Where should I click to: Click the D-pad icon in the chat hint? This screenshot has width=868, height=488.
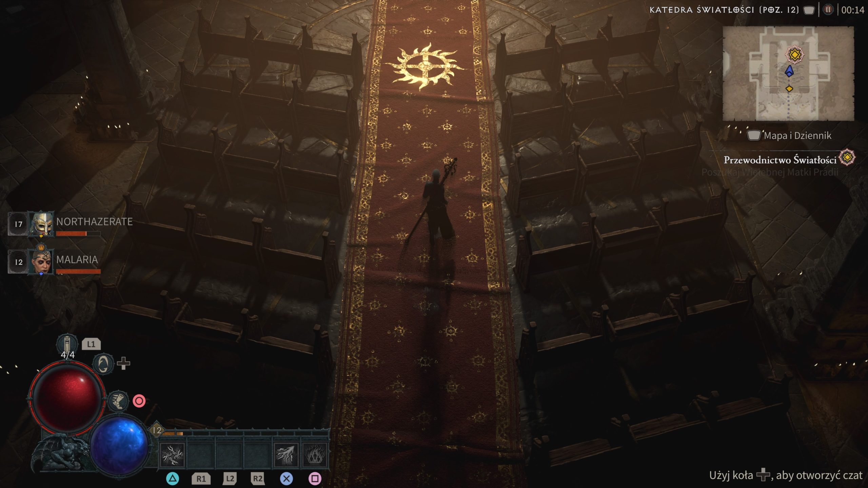763,475
